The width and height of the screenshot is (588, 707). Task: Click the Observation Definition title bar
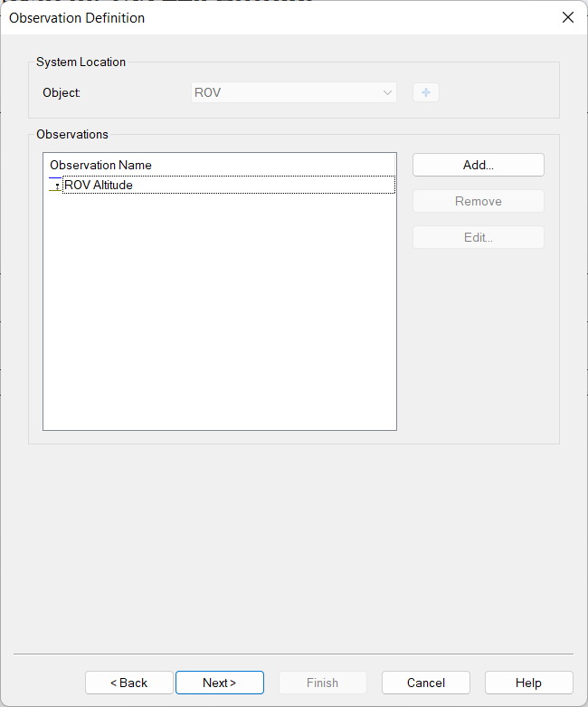point(271,17)
